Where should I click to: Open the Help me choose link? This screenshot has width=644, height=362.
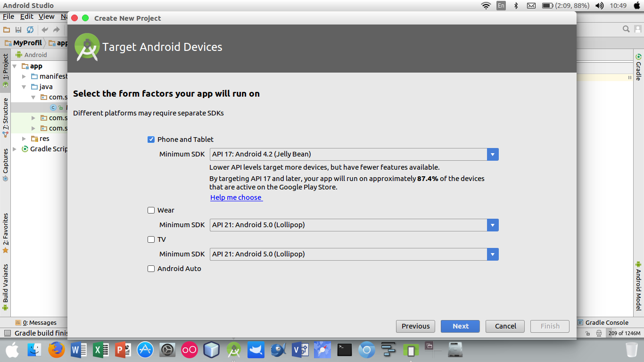pos(236,197)
